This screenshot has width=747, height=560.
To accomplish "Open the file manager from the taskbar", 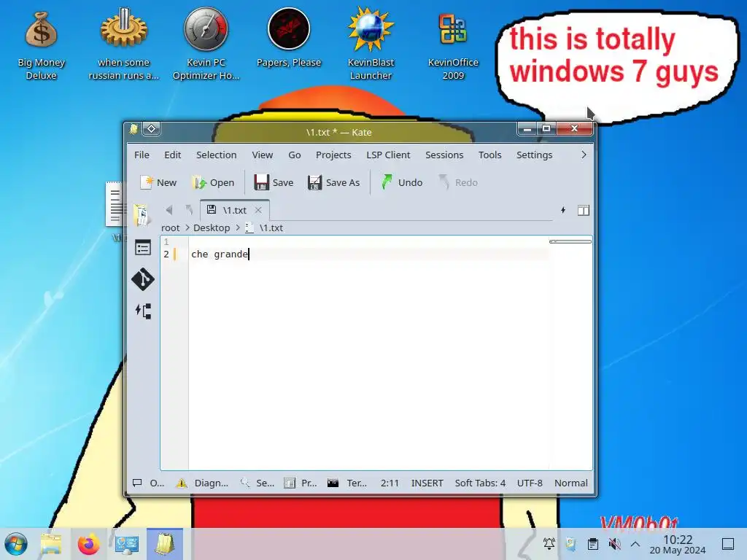I will click(51, 544).
